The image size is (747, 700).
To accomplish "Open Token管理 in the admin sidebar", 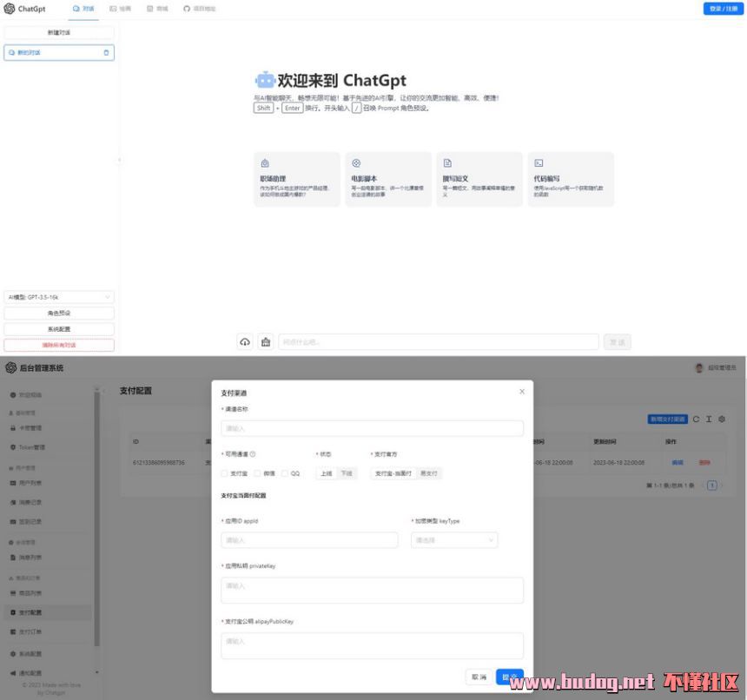I will [32, 447].
